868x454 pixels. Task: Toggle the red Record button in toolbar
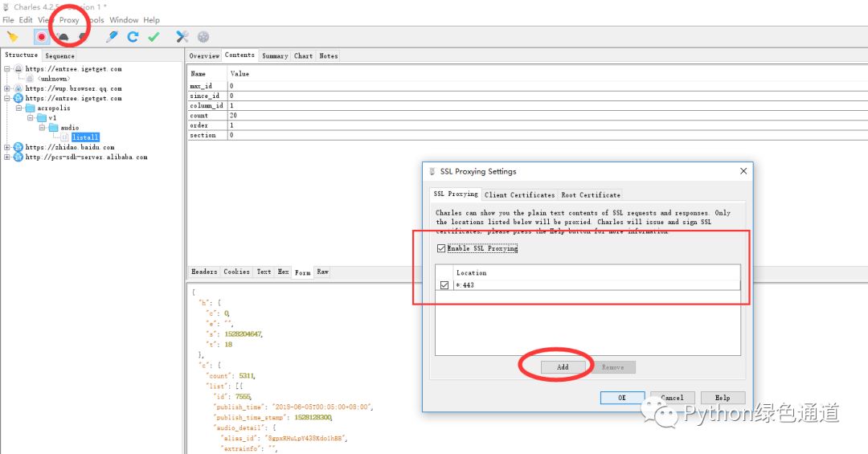[41, 37]
